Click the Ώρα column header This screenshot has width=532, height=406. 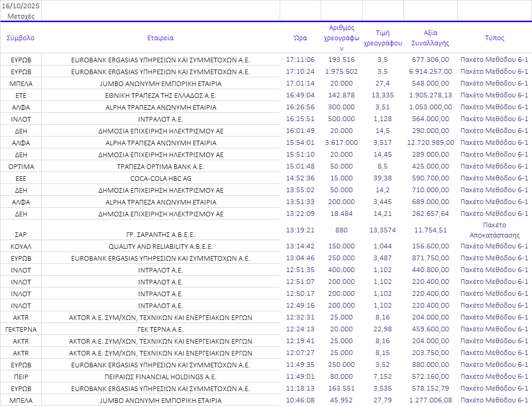point(300,38)
